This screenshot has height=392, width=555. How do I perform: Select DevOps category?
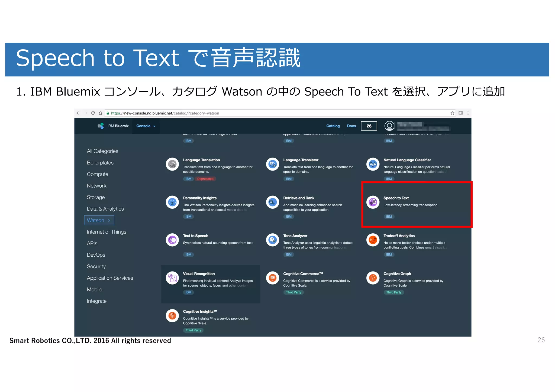point(96,255)
